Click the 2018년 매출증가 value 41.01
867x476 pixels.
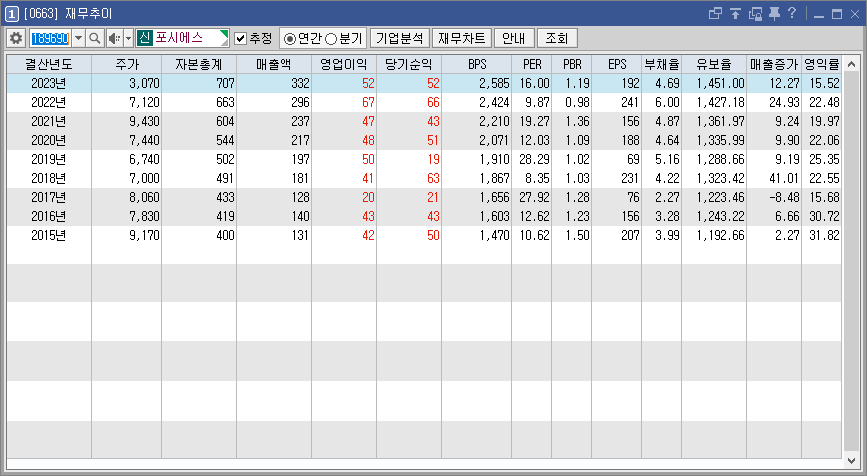pyautogui.click(x=784, y=178)
